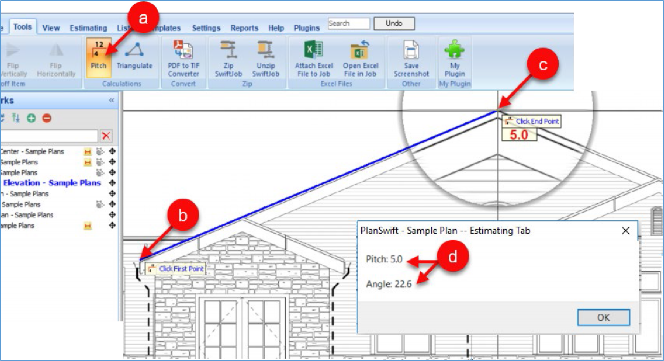Click into the Search field

coord(349,24)
